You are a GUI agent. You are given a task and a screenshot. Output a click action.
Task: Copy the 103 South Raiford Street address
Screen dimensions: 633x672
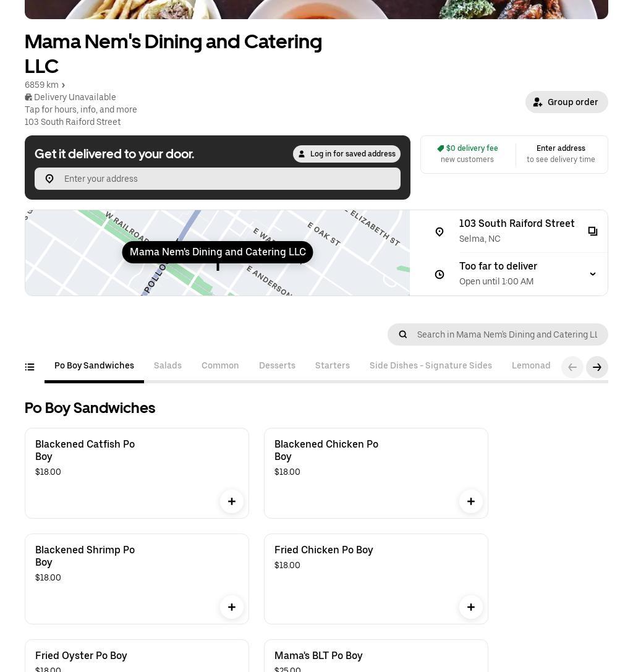click(x=592, y=231)
